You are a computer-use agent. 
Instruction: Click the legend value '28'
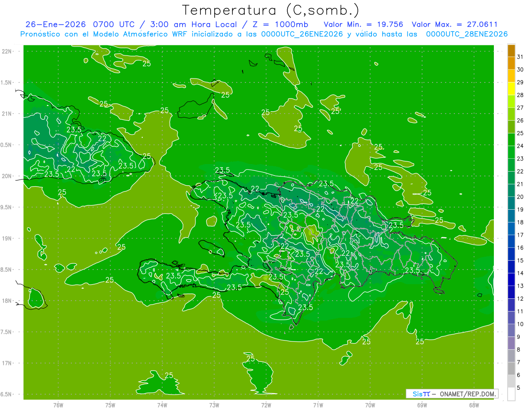(x=520, y=95)
